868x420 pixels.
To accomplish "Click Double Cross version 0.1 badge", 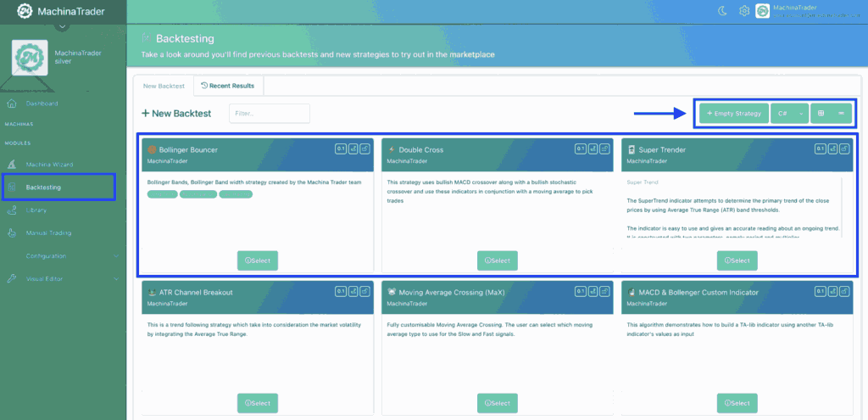I will [580, 148].
